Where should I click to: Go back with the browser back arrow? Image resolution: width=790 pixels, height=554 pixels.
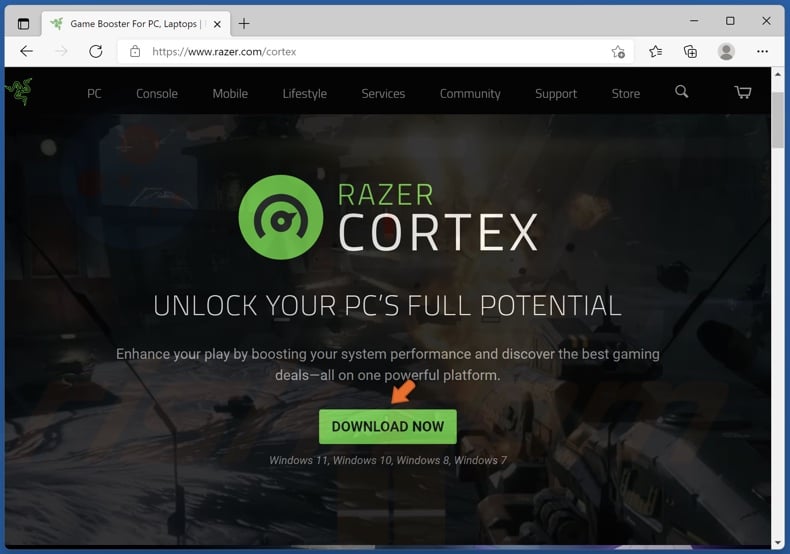point(26,51)
